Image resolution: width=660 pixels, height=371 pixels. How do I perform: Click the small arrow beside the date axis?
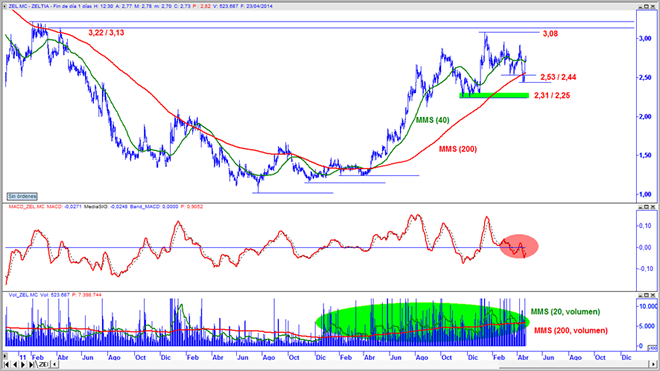pyautogui.click(x=5, y=356)
